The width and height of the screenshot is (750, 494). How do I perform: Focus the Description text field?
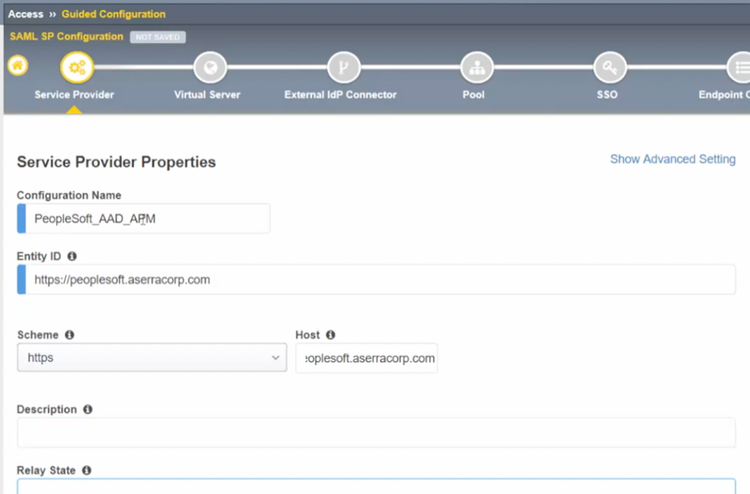(x=376, y=433)
